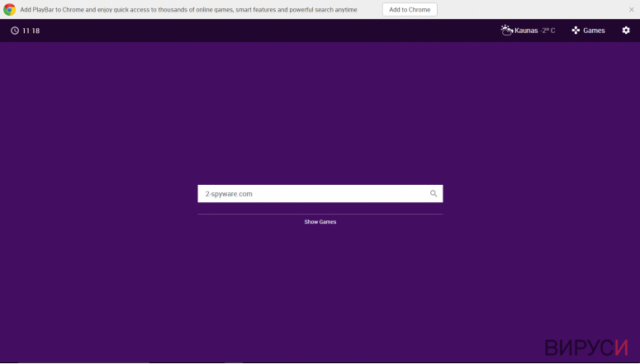Click the 11:18 time text

31,31
